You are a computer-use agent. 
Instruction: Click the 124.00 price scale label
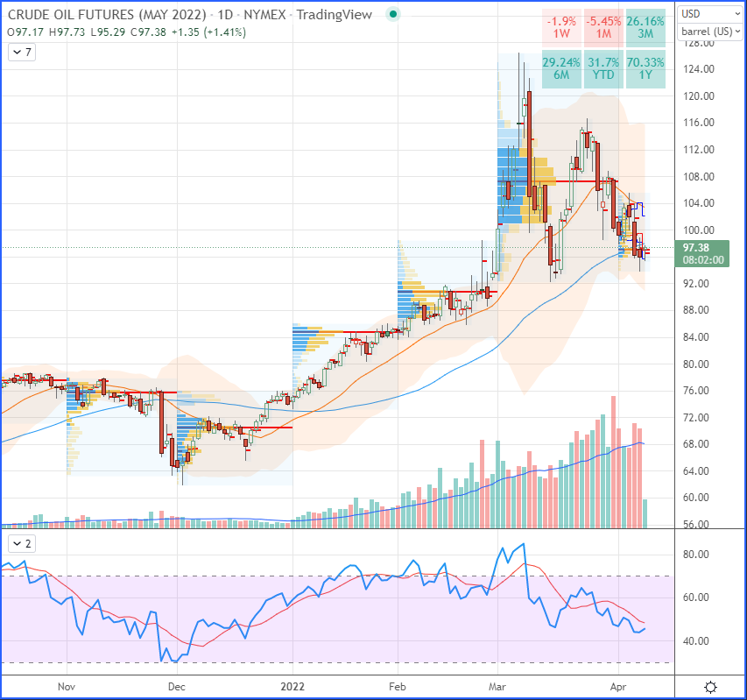pyautogui.click(x=699, y=69)
